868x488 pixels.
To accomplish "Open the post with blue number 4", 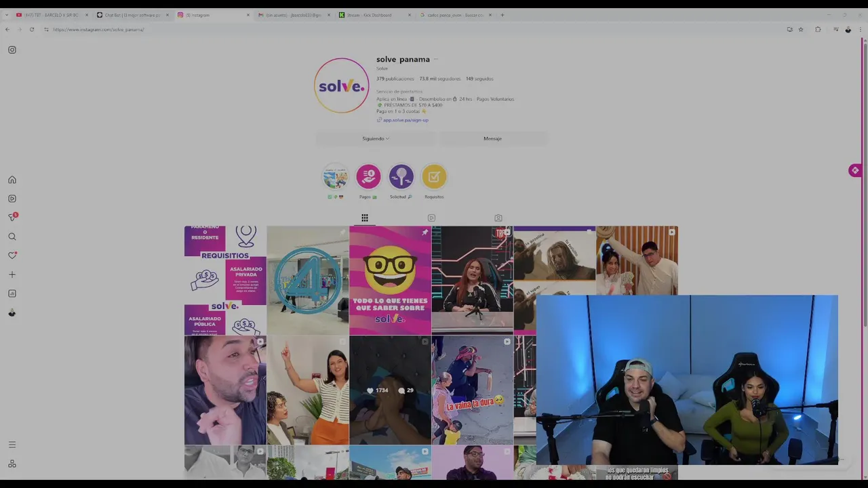I will (x=308, y=280).
